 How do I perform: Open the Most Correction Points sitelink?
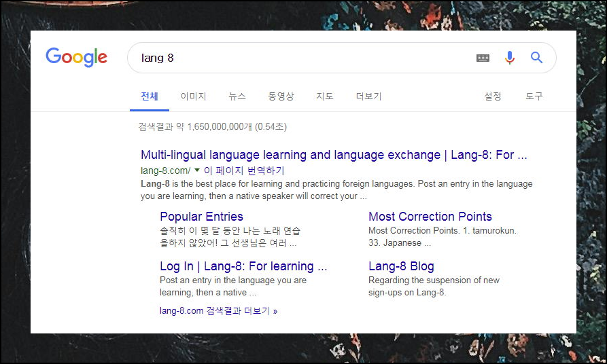coord(430,216)
